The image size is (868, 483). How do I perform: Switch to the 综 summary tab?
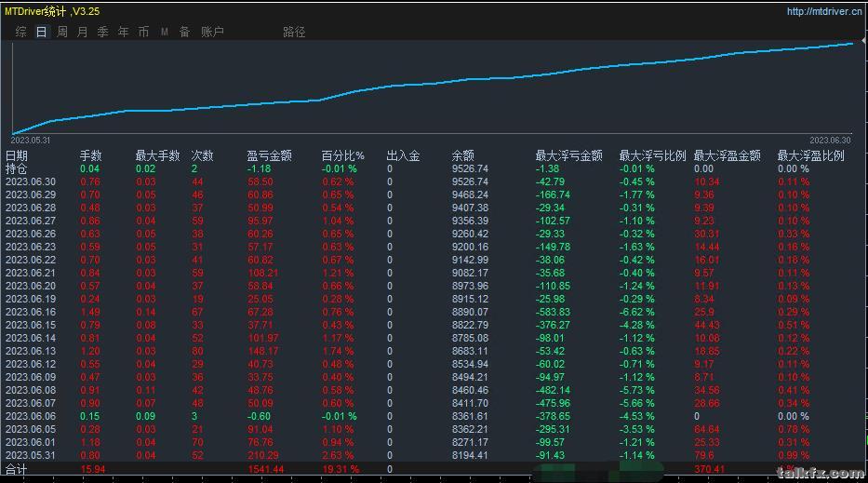coord(21,33)
